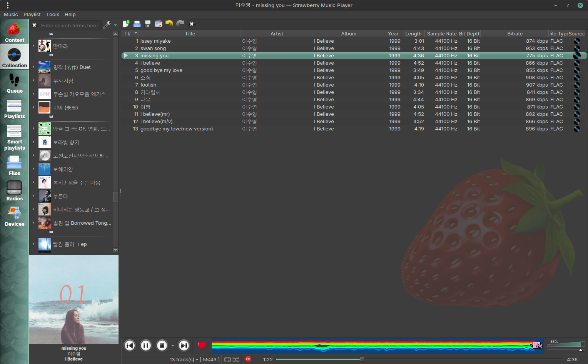Pause the current track
The width and height of the screenshot is (588, 364).
pos(146,346)
